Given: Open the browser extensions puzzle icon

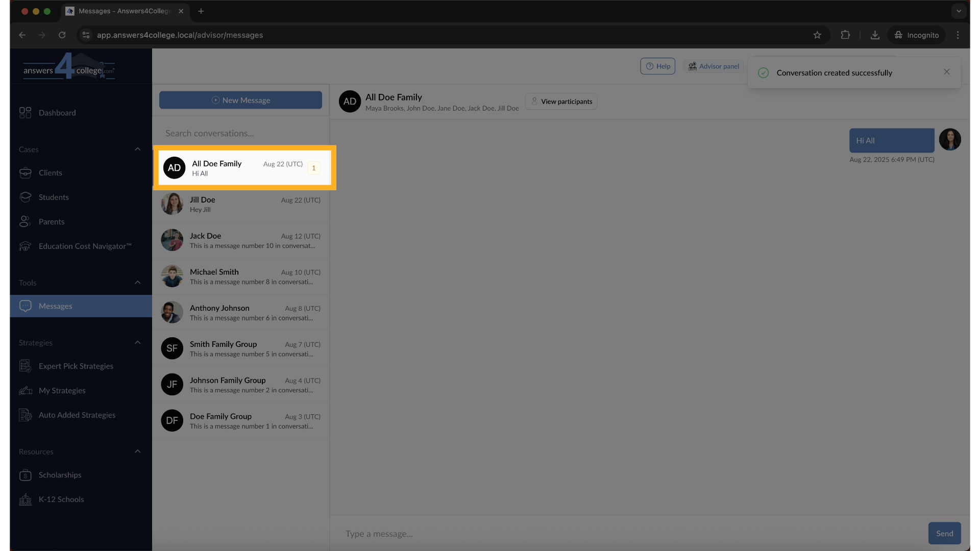Looking at the screenshot, I should click(845, 35).
